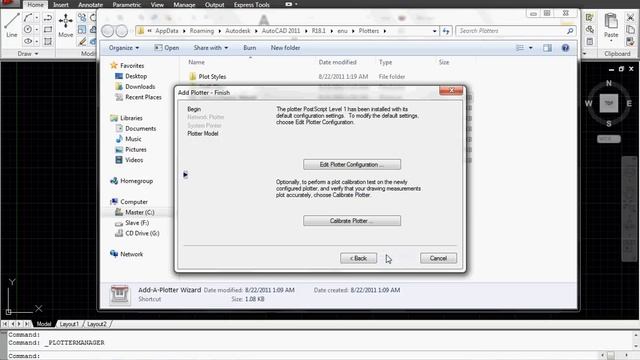Open the Insert ribbon tab
640x360 pixels.
coord(61,5)
